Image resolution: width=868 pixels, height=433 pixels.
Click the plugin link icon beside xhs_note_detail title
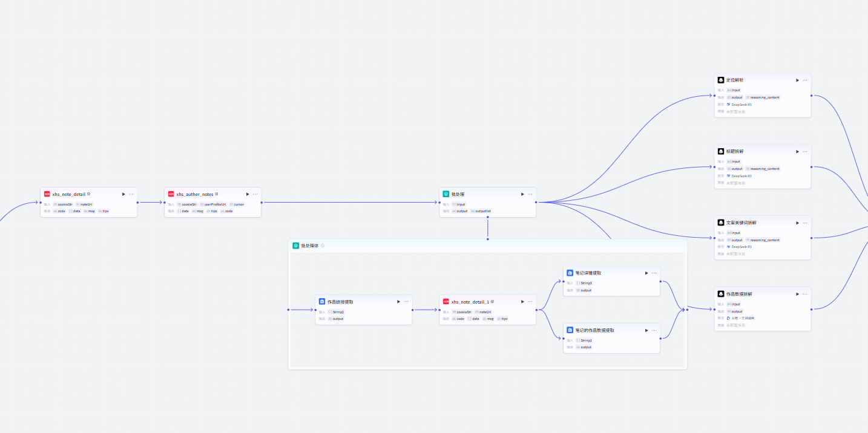pos(89,194)
